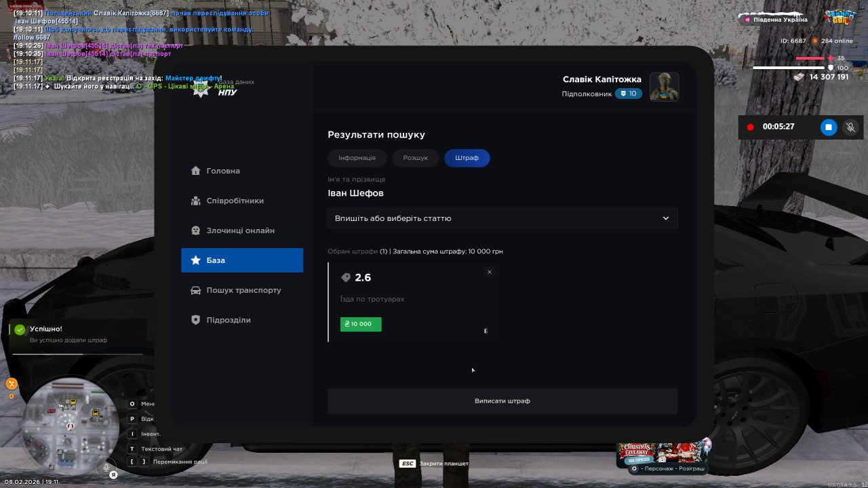Click the Підполковник rank label
Image resolution: width=868 pixels, height=488 pixels.
(587, 94)
